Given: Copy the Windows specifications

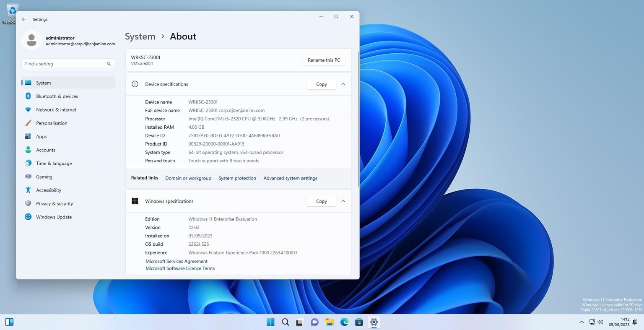Looking at the screenshot, I should [x=321, y=201].
